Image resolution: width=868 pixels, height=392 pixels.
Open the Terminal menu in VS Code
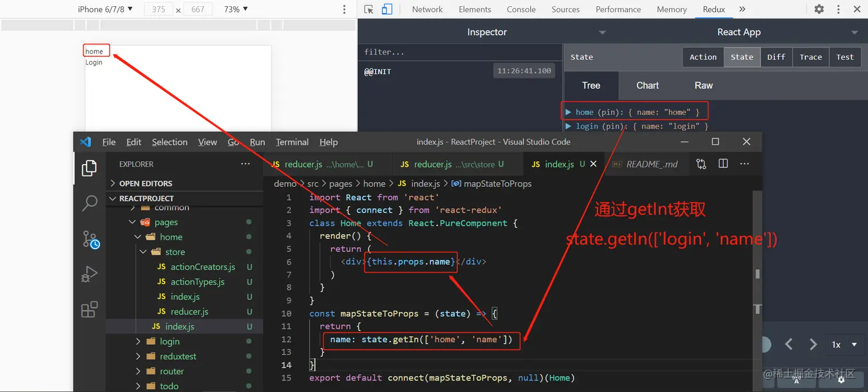pyautogui.click(x=292, y=142)
